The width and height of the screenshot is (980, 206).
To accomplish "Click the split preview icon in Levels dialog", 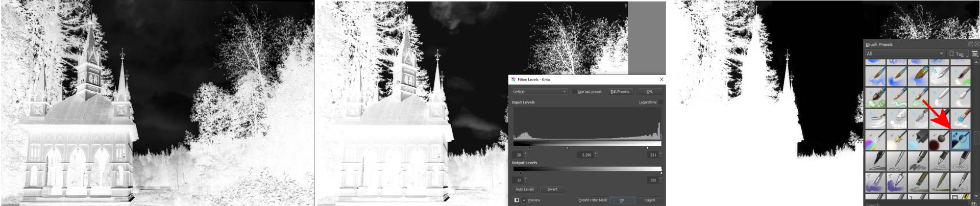I will [517, 200].
